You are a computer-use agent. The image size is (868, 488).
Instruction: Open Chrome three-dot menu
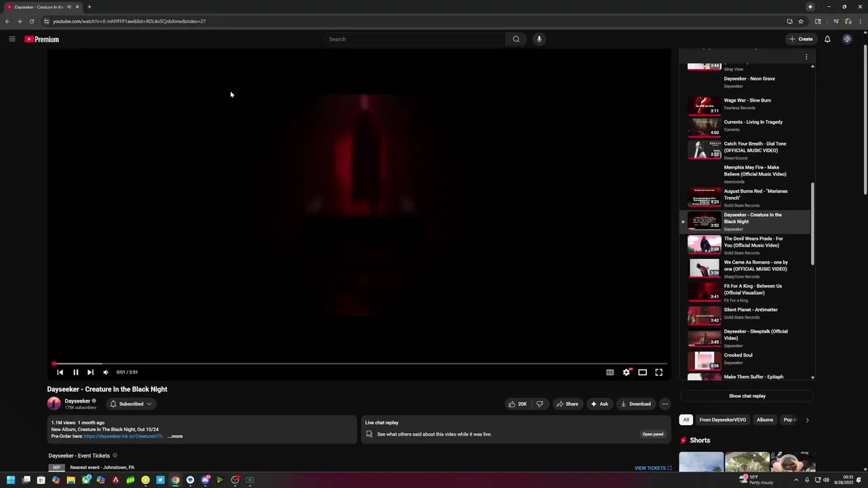point(861,21)
